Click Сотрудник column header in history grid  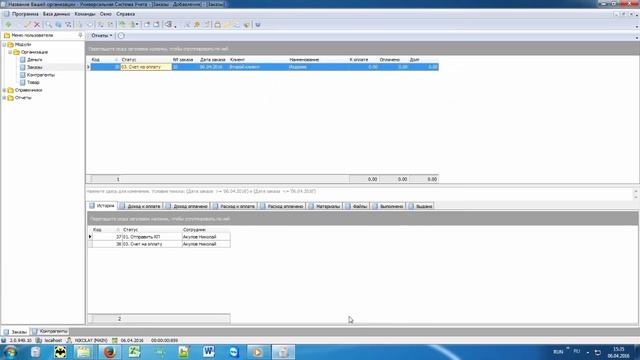[206, 230]
